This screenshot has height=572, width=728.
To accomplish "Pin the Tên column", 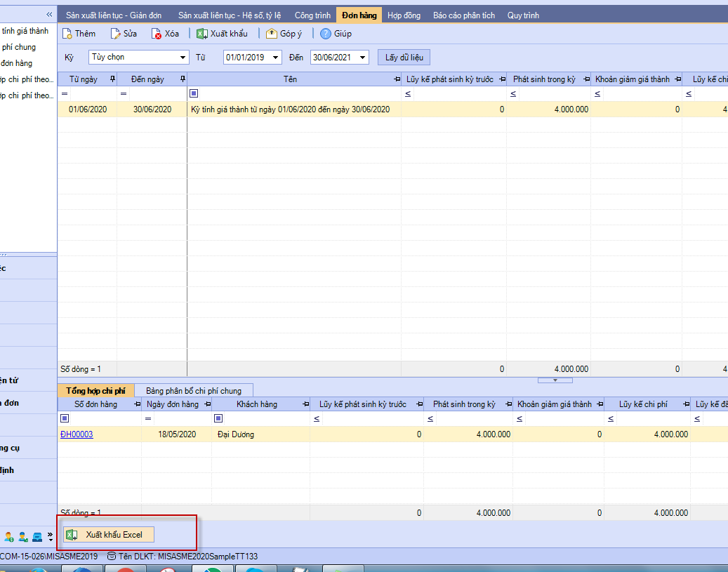I will pyautogui.click(x=397, y=79).
